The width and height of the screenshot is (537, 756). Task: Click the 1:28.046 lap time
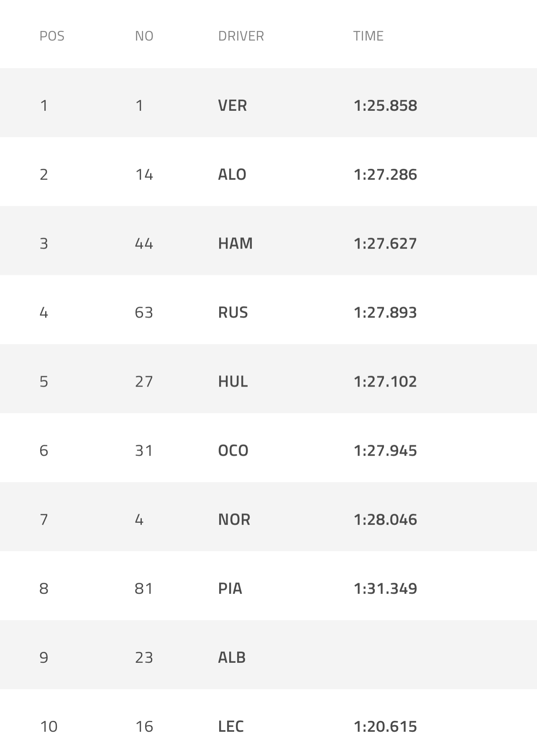pyautogui.click(x=385, y=519)
